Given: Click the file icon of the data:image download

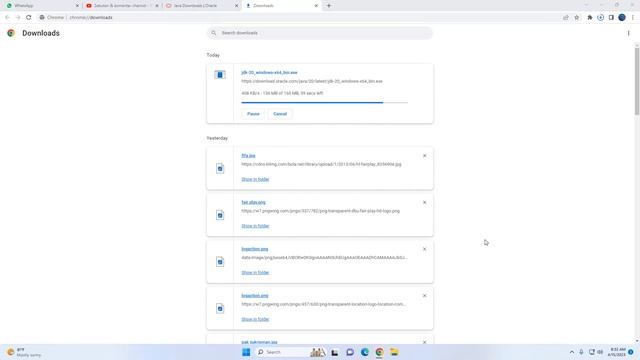Looking at the screenshot, I should click(x=220, y=262).
